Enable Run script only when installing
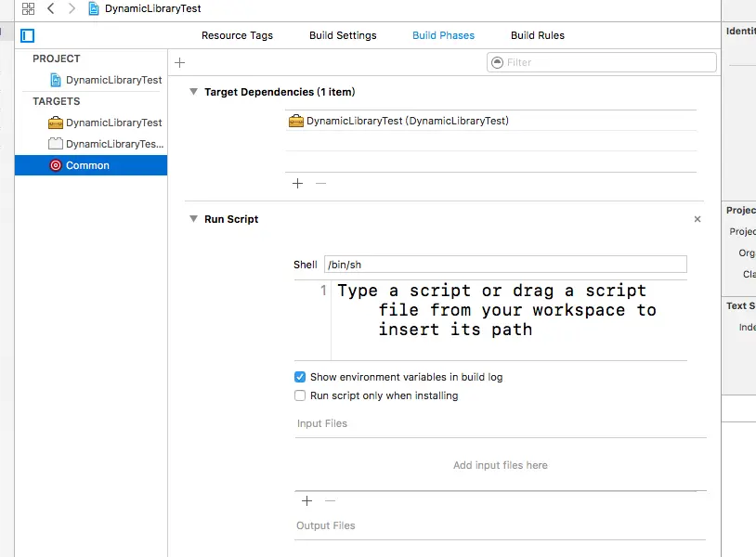The image size is (756, 557). pos(300,395)
